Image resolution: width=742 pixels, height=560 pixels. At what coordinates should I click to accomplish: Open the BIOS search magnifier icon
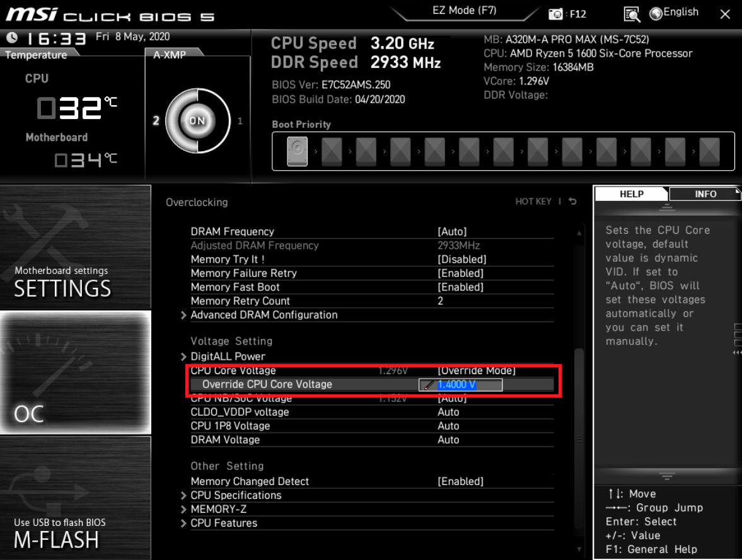pyautogui.click(x=632, y=14)
